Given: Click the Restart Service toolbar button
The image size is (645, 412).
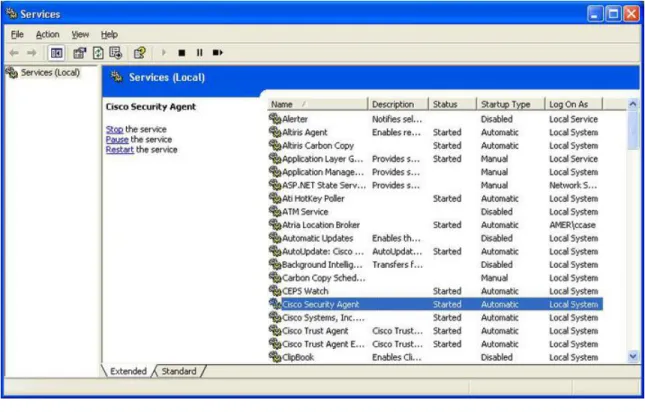Looking at the screenshot, I should coord(217,53).
